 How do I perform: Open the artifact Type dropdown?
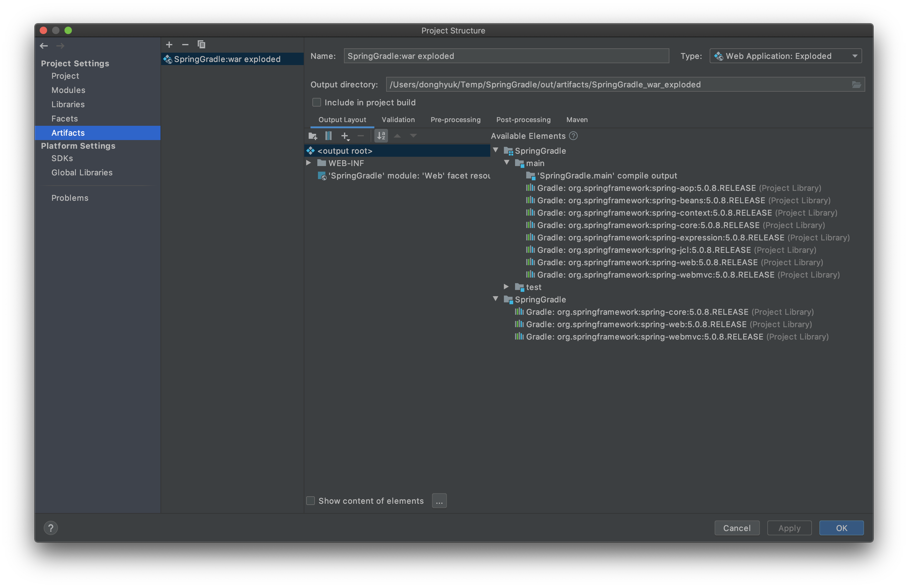click(785, 56)
